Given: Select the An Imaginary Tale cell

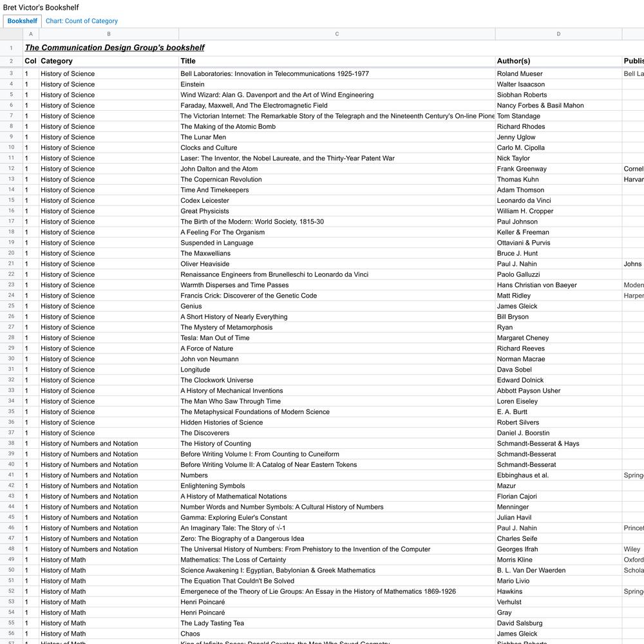Looking at the screenshot, I should 337,528.
